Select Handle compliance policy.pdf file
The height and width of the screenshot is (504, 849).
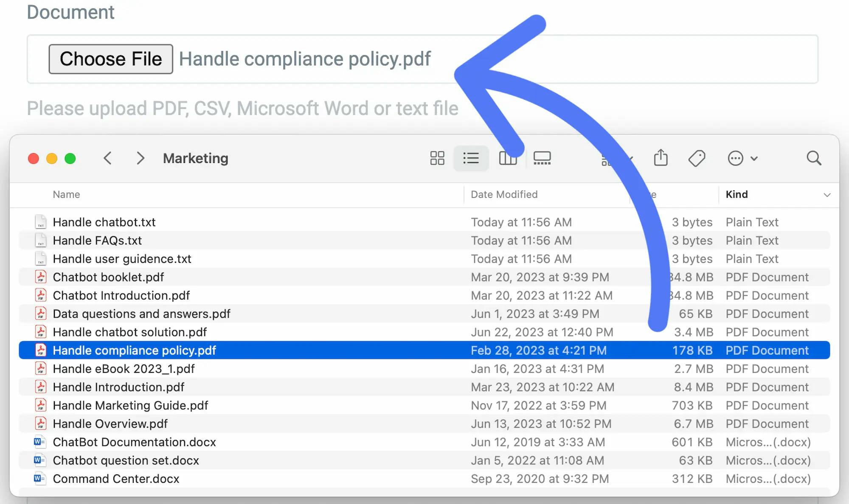pos(135,350)
